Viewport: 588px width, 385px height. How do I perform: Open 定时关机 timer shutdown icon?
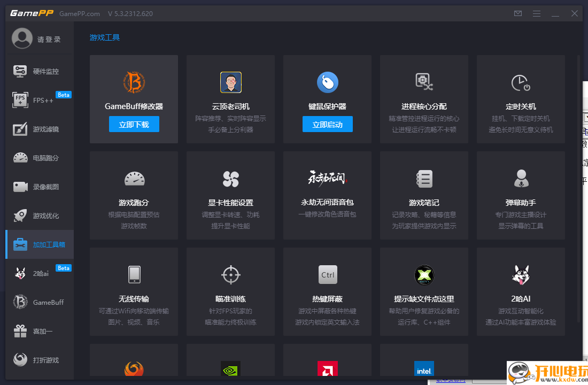[x=521, y=83]
